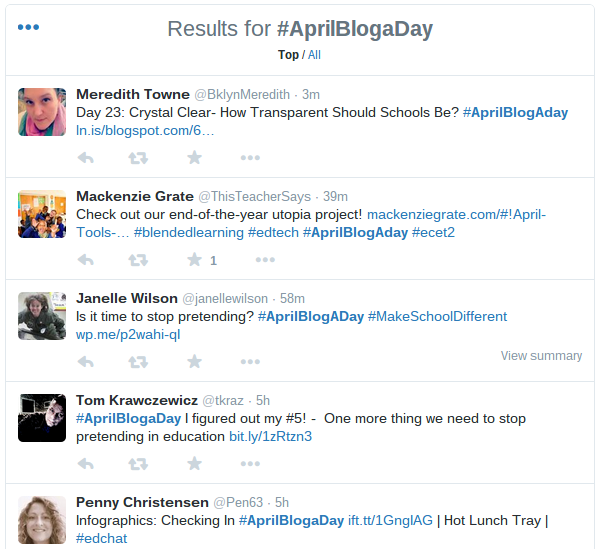
Task: Open Penny Christensen's profile picture
Action: (42, 520)
